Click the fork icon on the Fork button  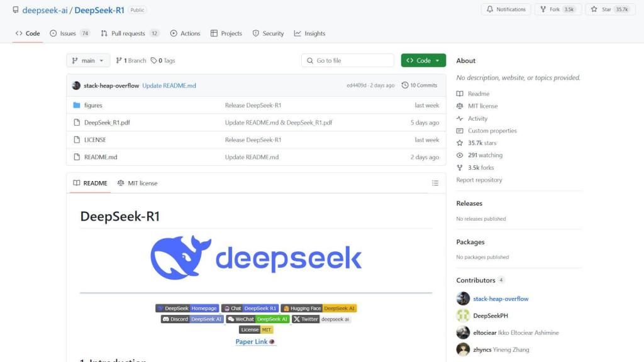click(545, 9)
